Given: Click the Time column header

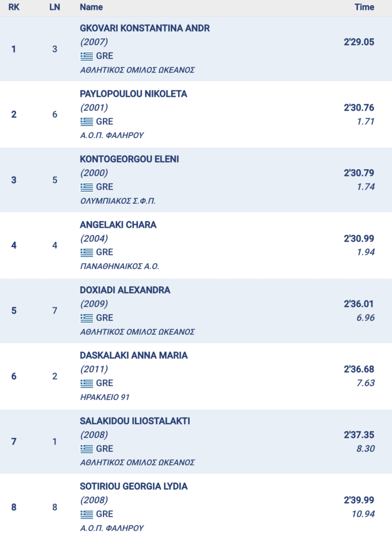Looking at the screenshot, I should coord(364,7).
